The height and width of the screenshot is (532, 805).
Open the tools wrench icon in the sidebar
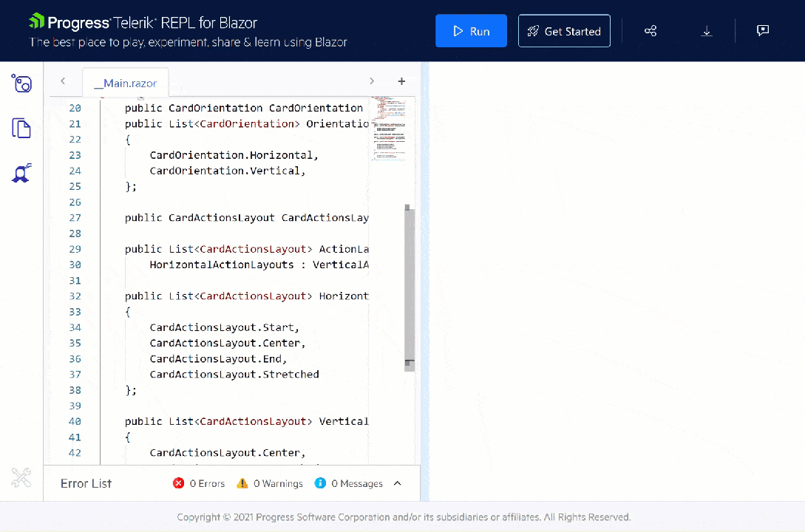point(21,477)
